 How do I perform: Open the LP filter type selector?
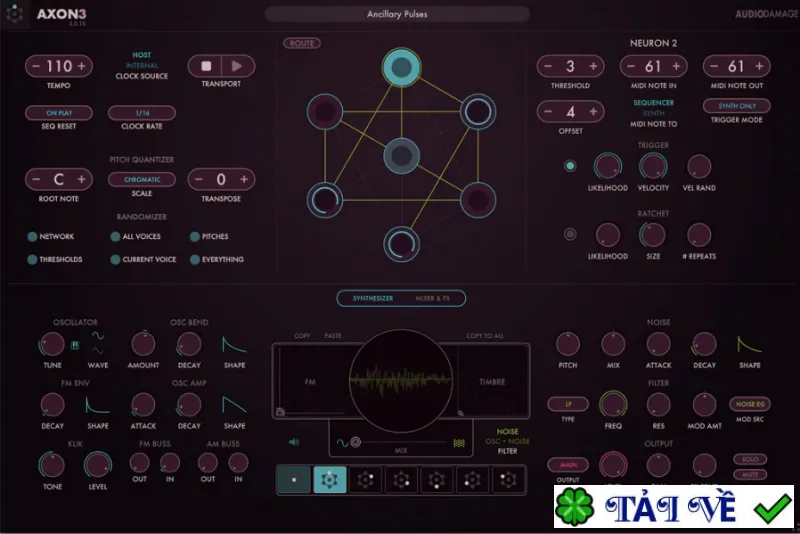tap(568, 404)
